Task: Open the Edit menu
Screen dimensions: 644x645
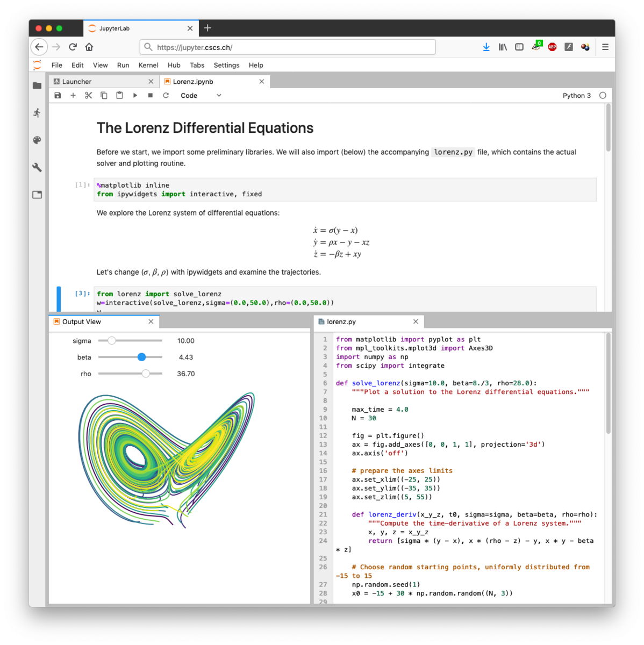Action: point(77,65)
